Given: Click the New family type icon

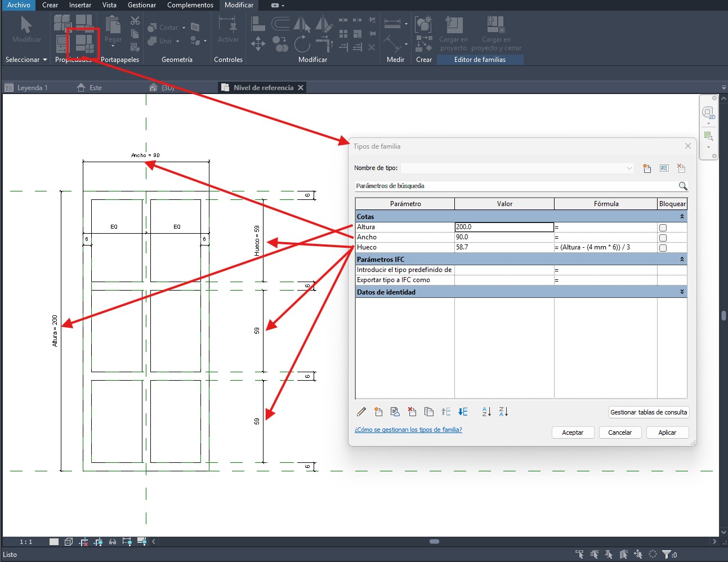Looking at the screenshot, I should (x=647, y=168).
